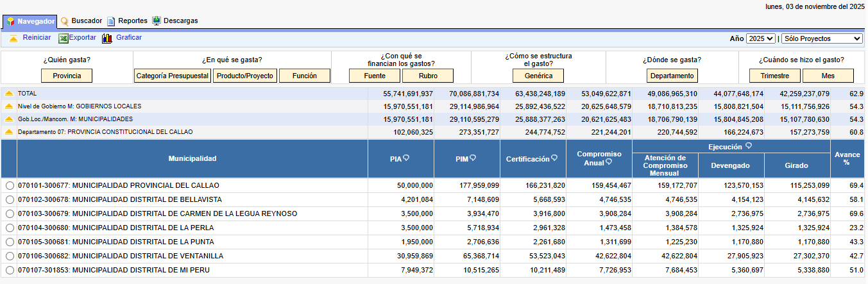Screen dimensions: 868x284
Task: Click the Graficar chart icon
Action: tap(107, 38)
